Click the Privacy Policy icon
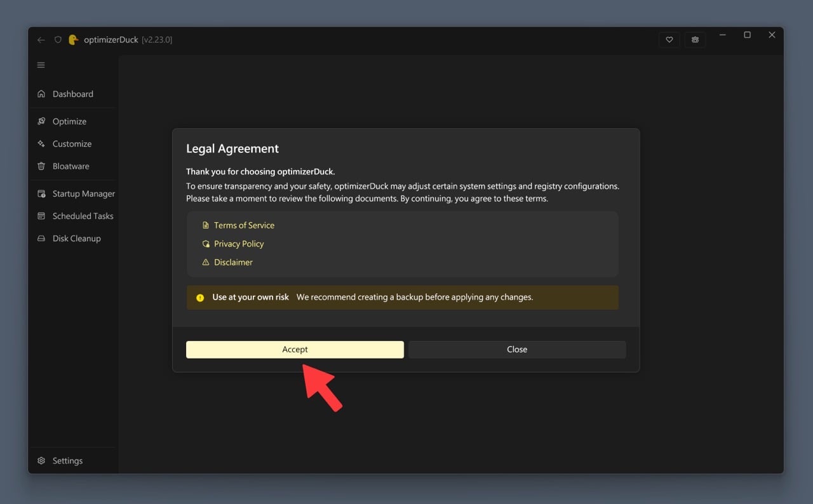The image size is (813, 504). pyautogui.click(x=205, y=244)
